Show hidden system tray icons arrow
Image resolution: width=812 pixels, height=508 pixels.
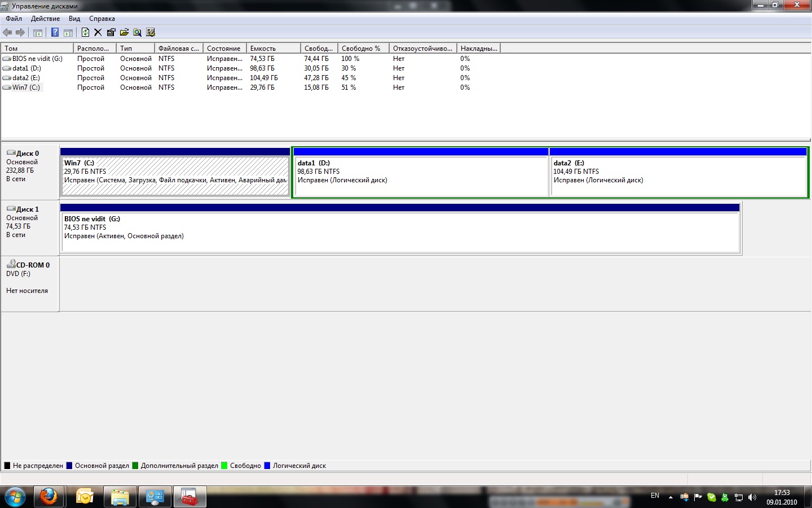670,497
